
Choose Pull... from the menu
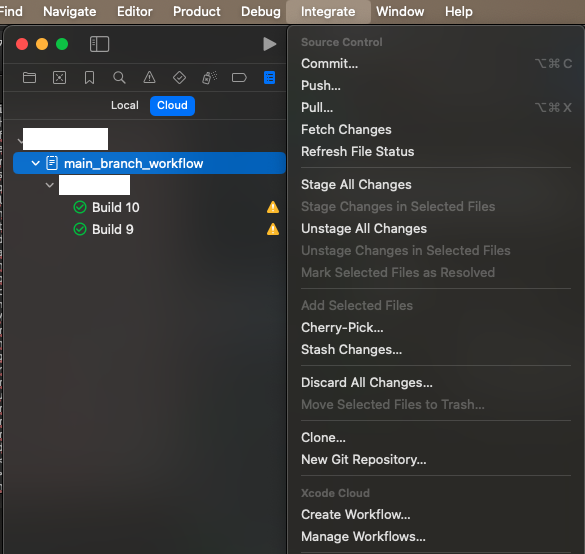point(436,107)
